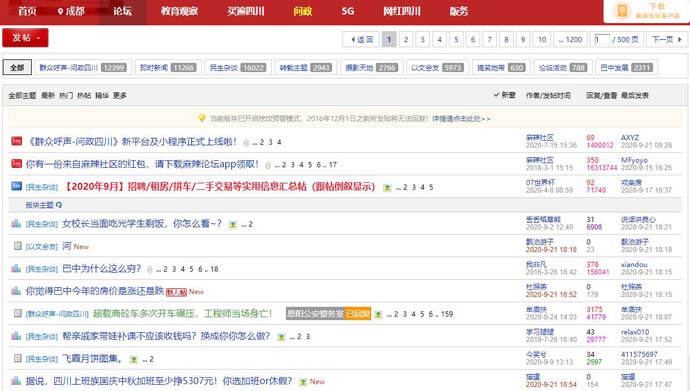Open the 首页 home menu item
Screen dimensions: 690x391
27,11
